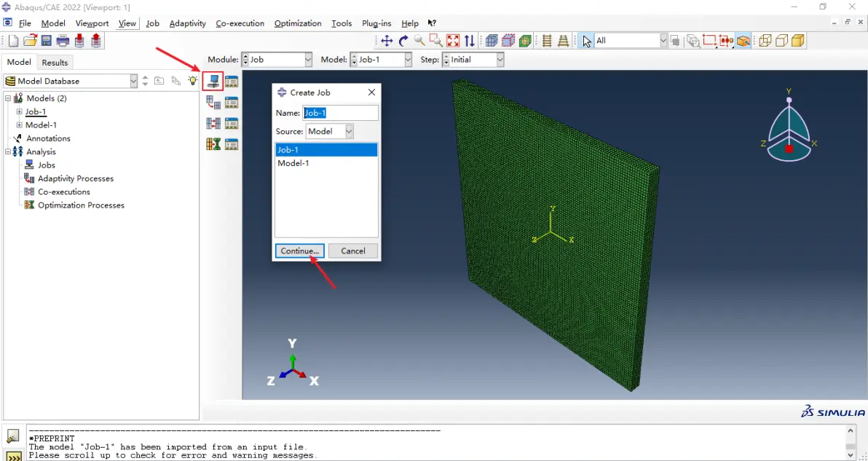Close the Create Job dialog

[371, 92]
